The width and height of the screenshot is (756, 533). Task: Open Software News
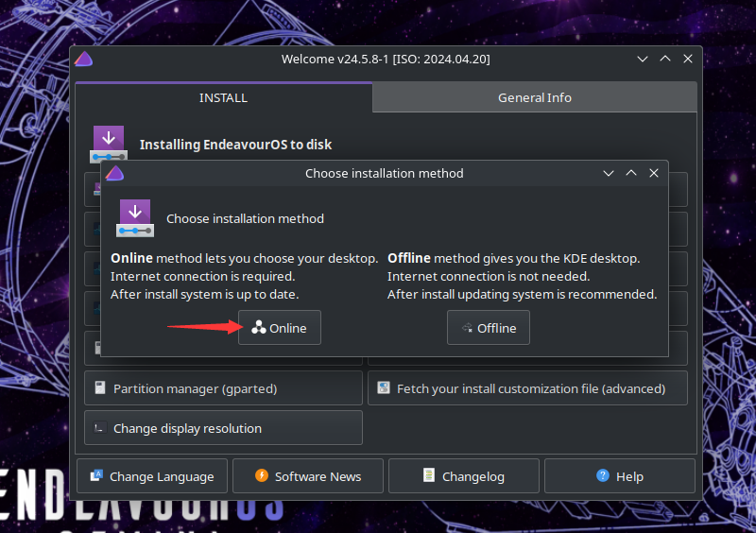(308, 476)
